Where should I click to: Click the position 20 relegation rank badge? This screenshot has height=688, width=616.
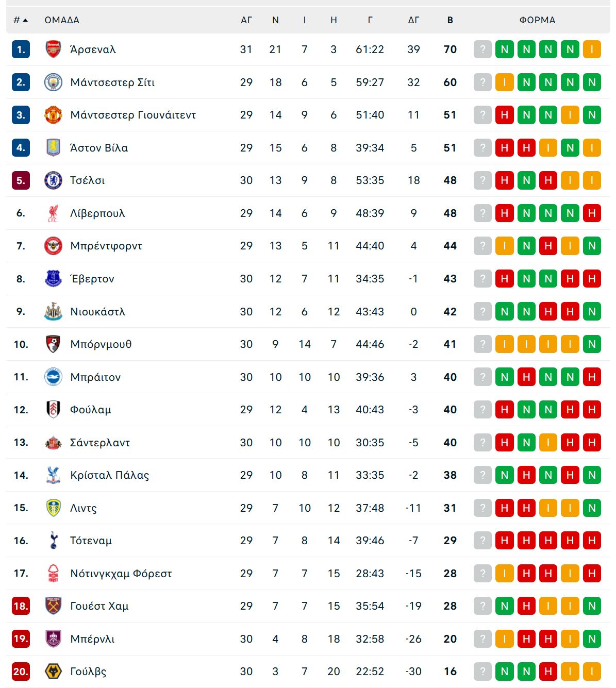point(21,672)
